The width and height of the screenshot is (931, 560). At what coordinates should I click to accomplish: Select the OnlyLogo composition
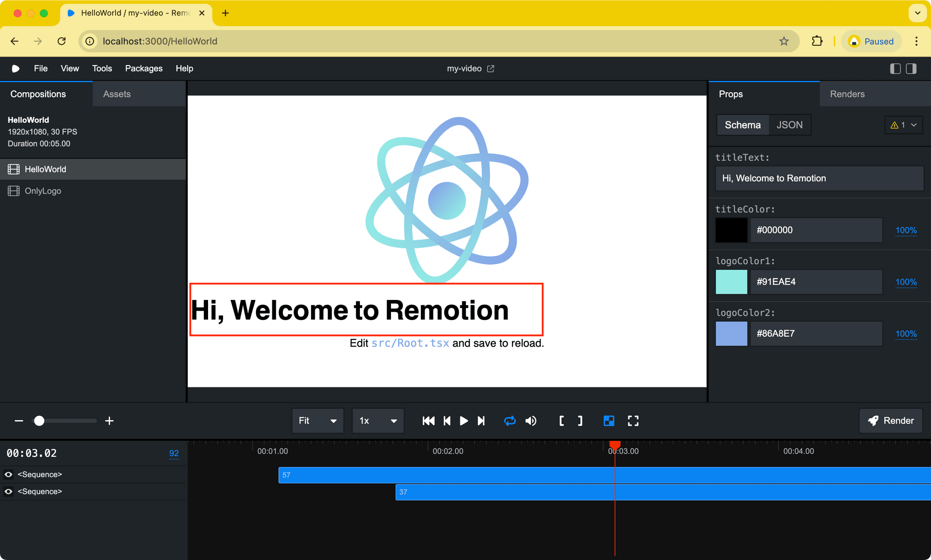coord(93,191)
